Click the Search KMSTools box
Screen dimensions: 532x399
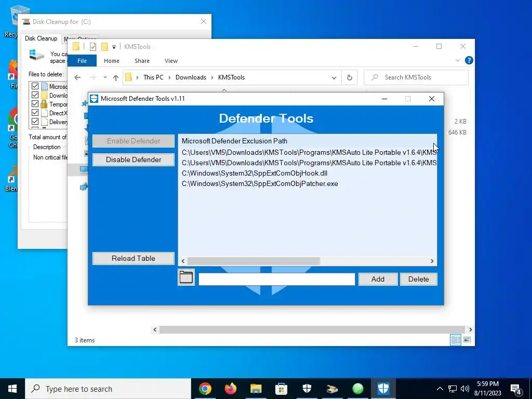416,77
